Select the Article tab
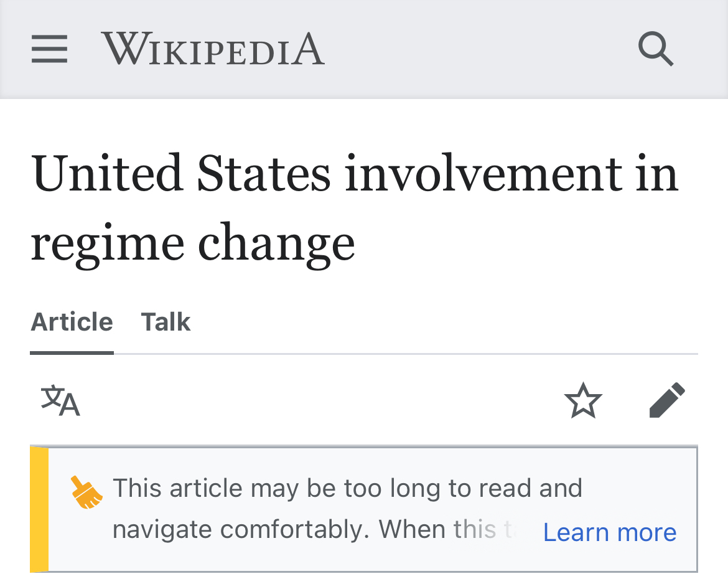This screenshot has height=584, width=728. pos(72,323)
